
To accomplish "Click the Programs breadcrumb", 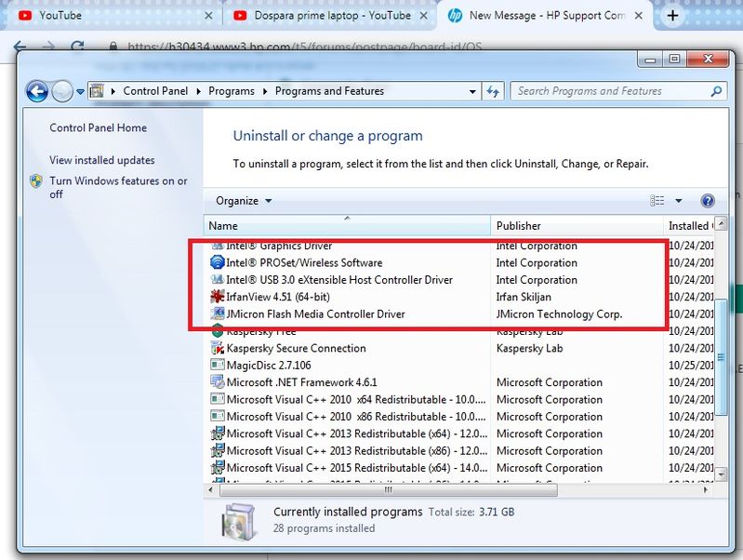I will click(232, 90).
